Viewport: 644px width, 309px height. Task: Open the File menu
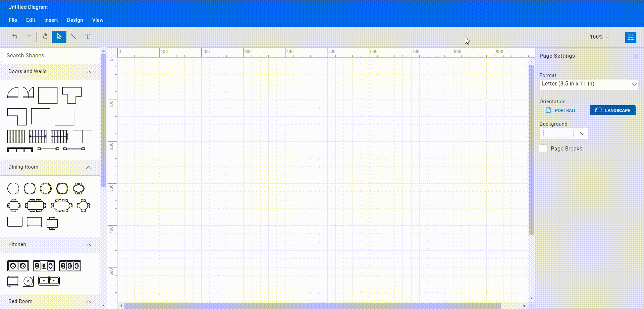point(13,20)
